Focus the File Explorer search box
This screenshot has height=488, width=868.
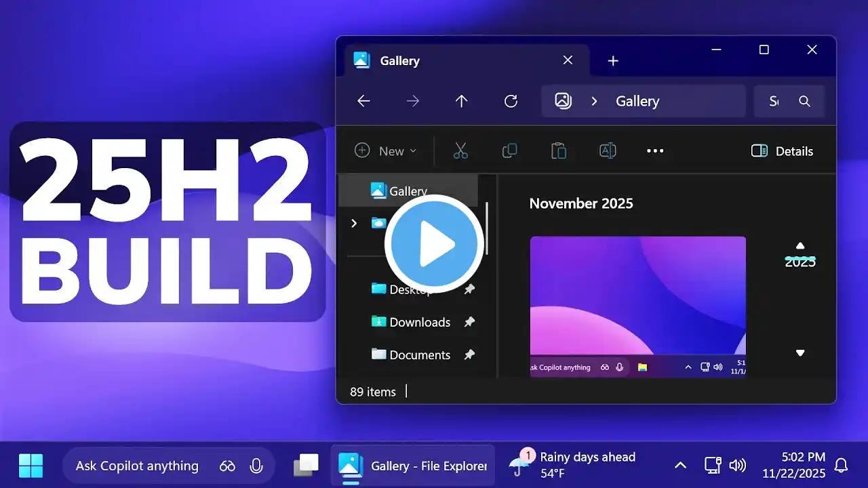(x=789, y=101)
